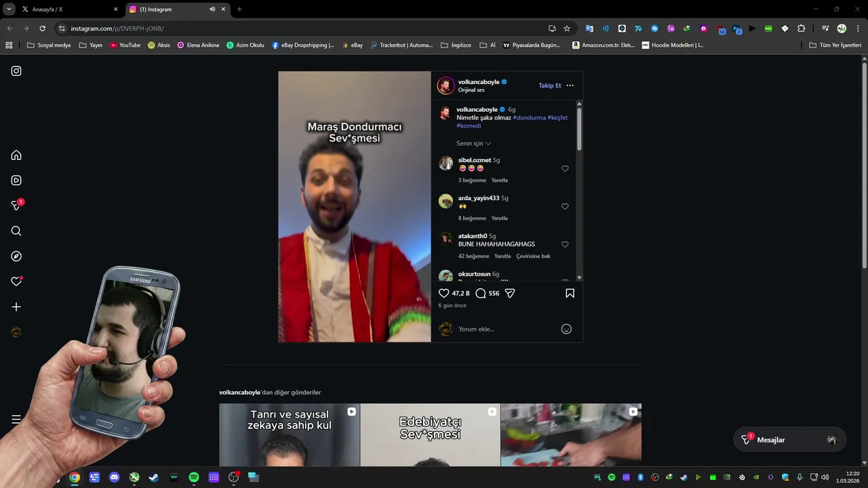Reply to sibel.ozmet's comment via Yanıtla
Image resolution: width=868 pixels, height=488 pixels.
pos(499,180)
